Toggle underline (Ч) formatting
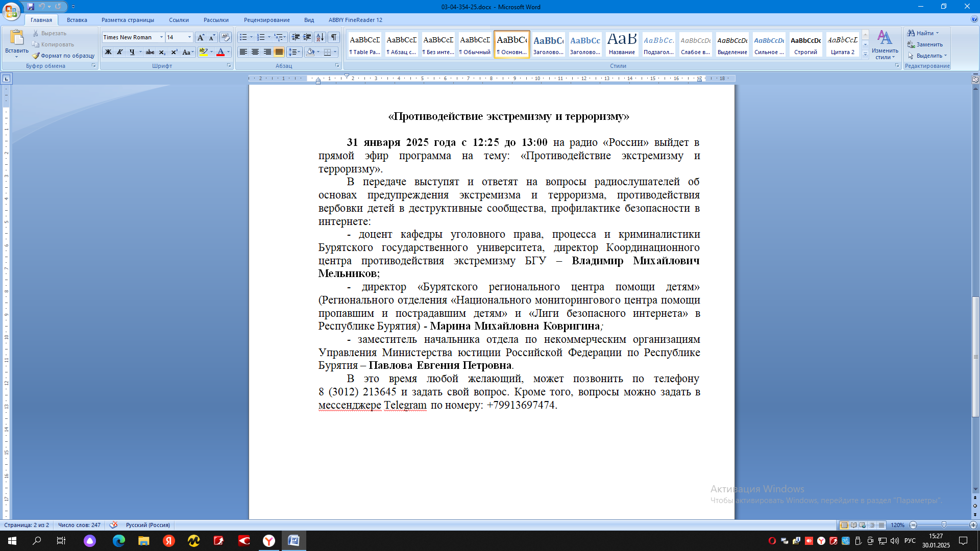980x551 pixels. pyautogui.click(x=132, y=52)
